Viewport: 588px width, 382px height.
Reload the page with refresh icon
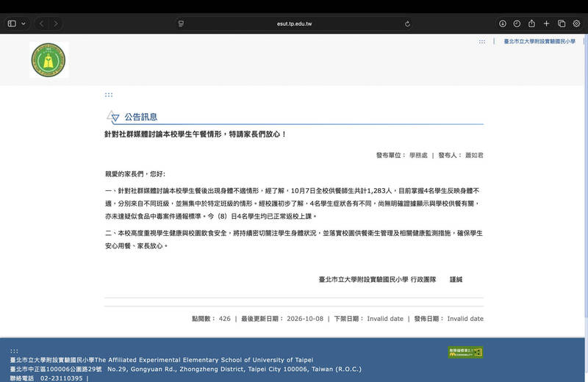coord(408,24)
